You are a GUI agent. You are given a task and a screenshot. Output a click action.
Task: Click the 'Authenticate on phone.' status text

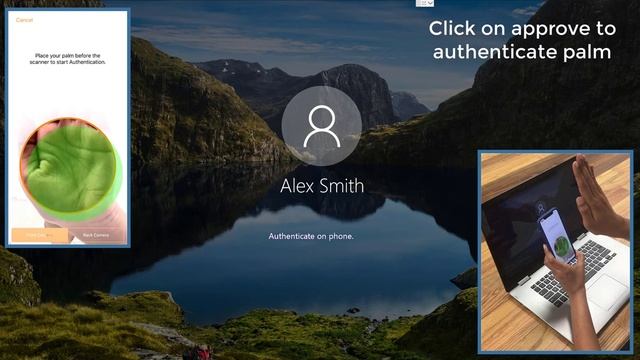tap(311, 236)
